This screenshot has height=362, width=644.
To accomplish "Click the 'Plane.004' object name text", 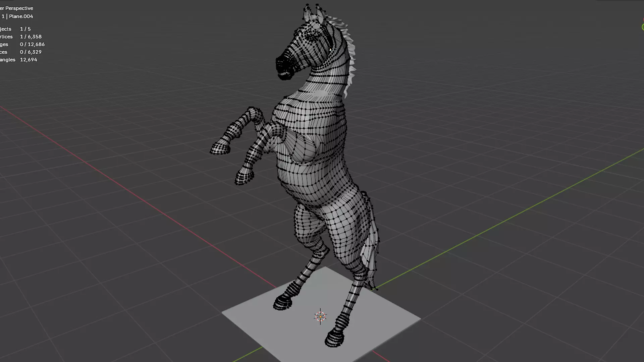I will (21, 16).
